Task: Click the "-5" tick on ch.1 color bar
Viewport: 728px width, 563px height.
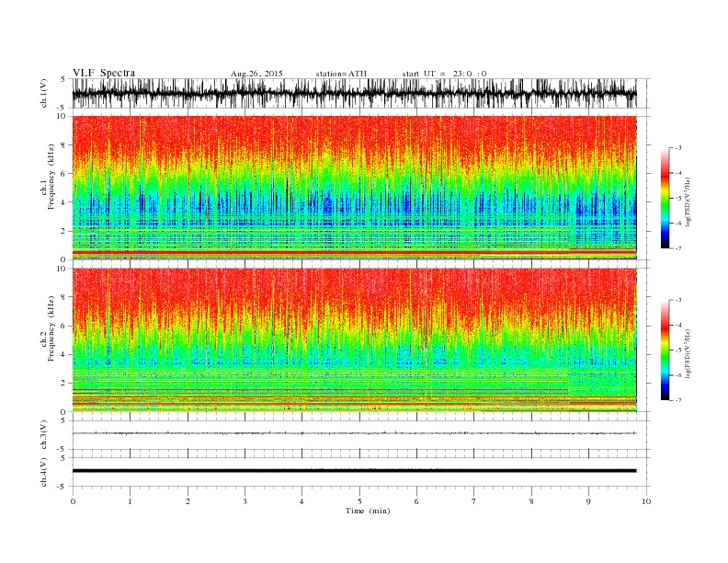Action: click(678, 199)
